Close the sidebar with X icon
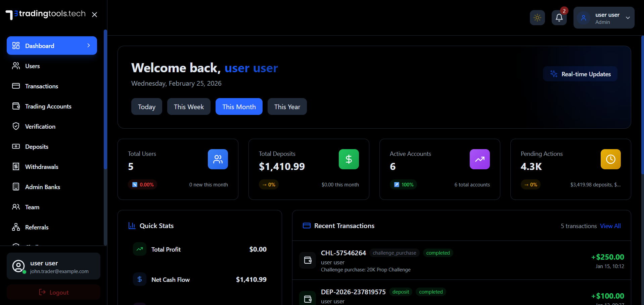 [x=95, y=14]
